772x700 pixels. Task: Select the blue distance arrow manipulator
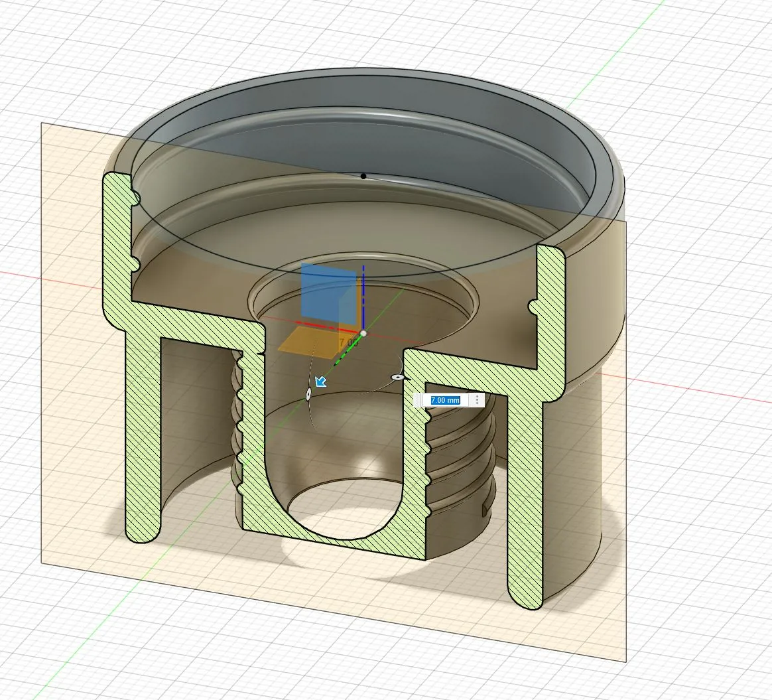pos(321,381)
